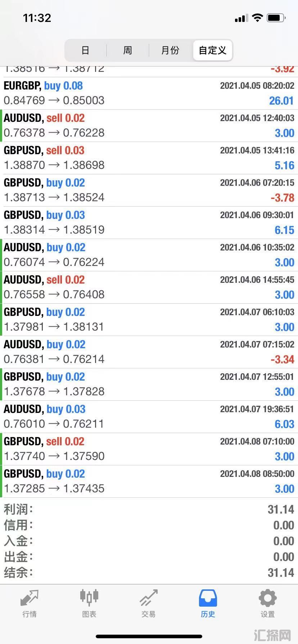Tap the 11:32 clock in status bar
This screenshot has height=644, width=298.
tap(37, 18)
